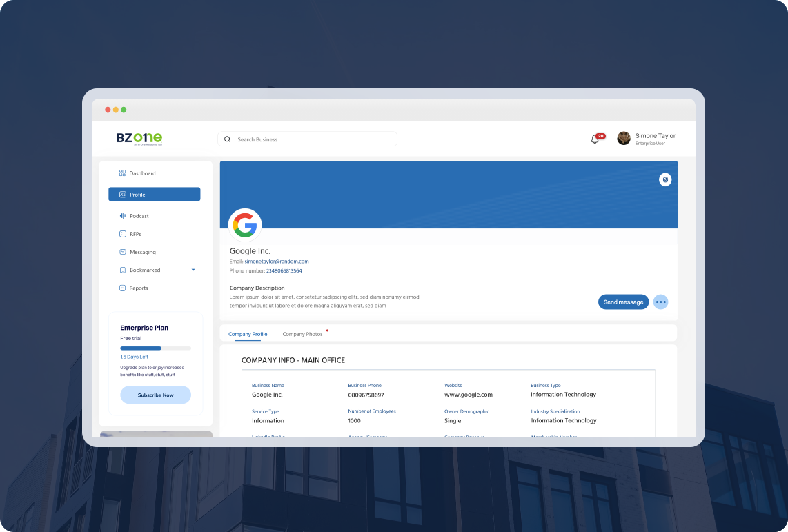Switch to the Company Photos tab
Screen dimensions: 788x532
tap(302, 334)
